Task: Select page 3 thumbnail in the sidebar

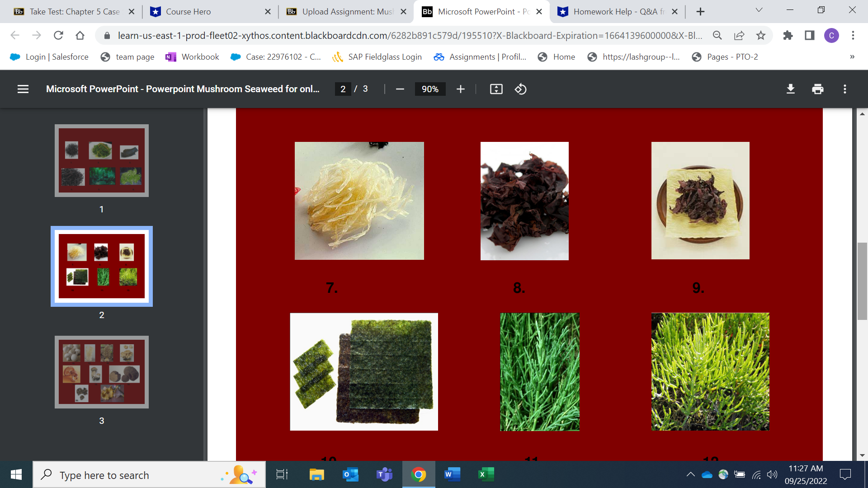Action: click(x=101, y=372)
